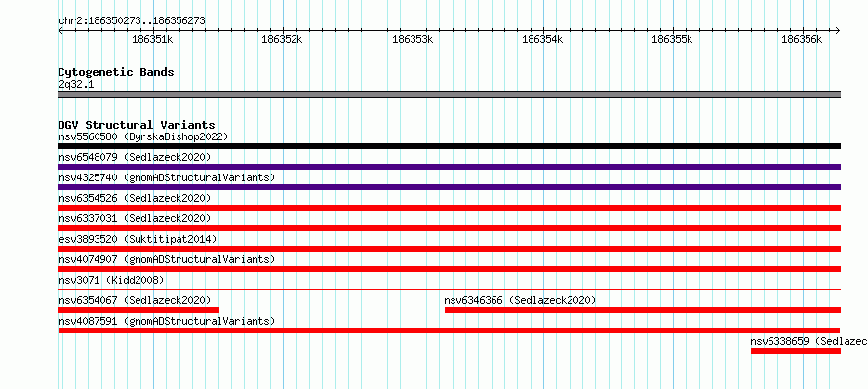Click red bar under nsv6354526

(449, 208)
